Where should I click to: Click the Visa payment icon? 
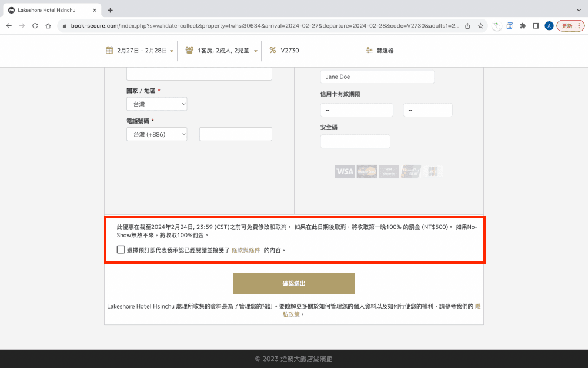pos(345,171)
